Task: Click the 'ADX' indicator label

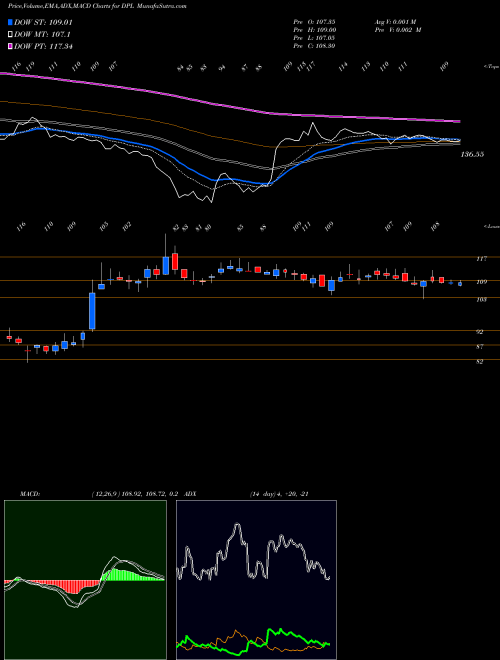Action: pos(191,494)
